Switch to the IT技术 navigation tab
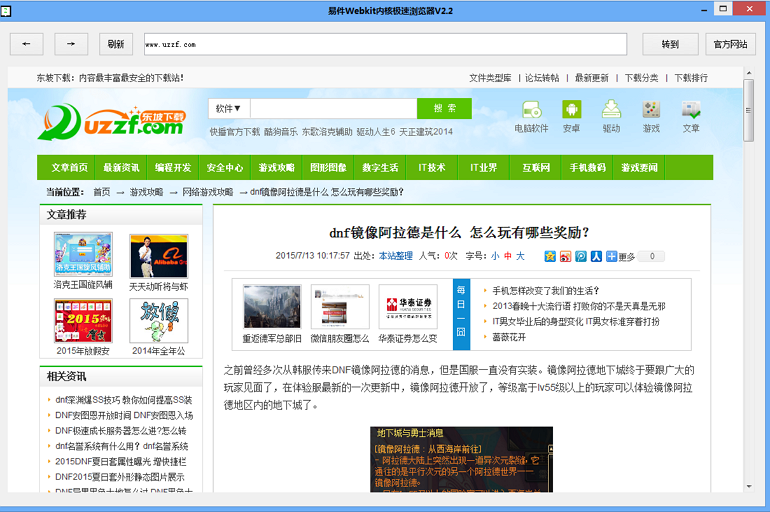 point(432,168)
